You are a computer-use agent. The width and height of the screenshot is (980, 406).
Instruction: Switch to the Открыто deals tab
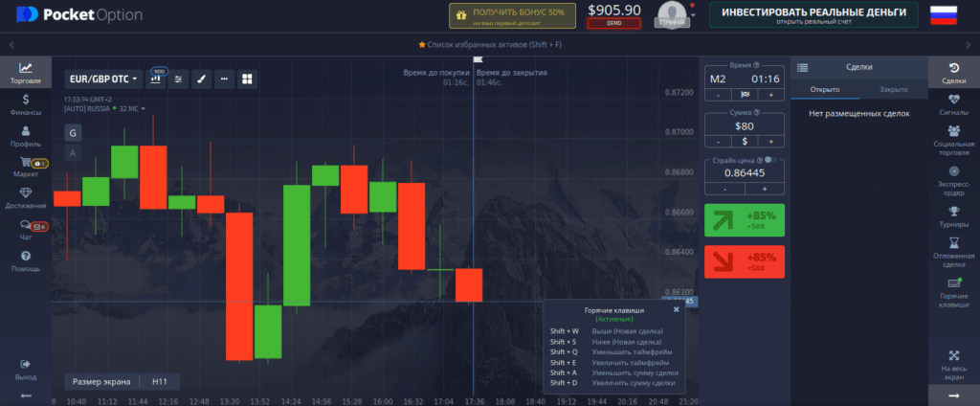click(825, 89)
